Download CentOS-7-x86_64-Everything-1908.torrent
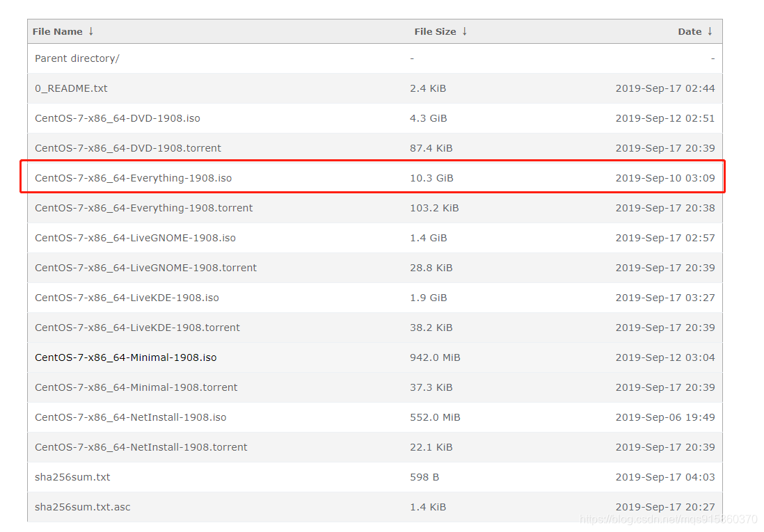This screenshot has width=764, height=532. click(x=144, y=208)
